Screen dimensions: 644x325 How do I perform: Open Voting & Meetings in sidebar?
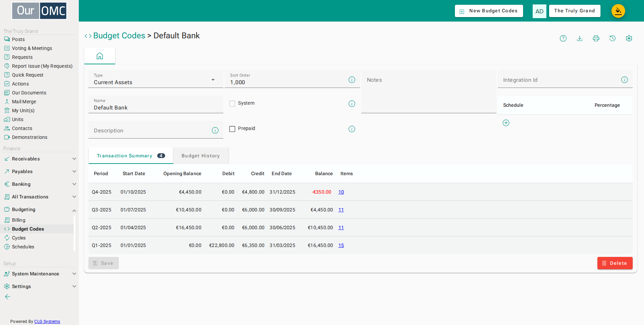32,48
